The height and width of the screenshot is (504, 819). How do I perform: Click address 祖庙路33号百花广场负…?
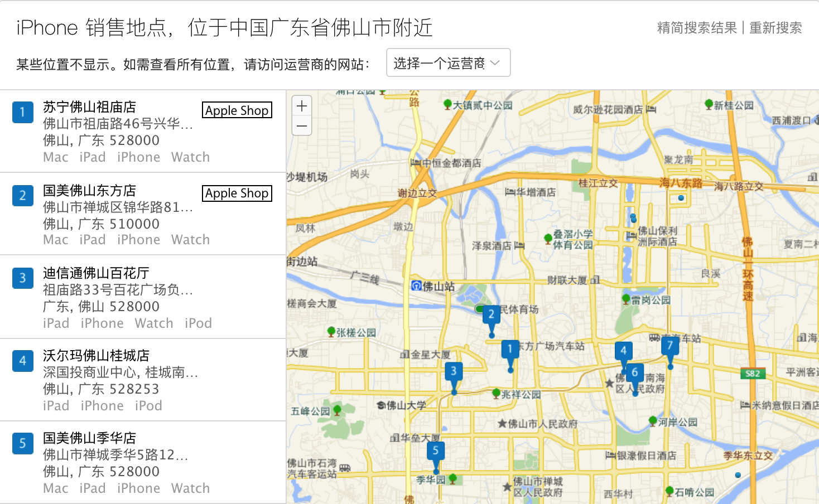click(118, 290)
